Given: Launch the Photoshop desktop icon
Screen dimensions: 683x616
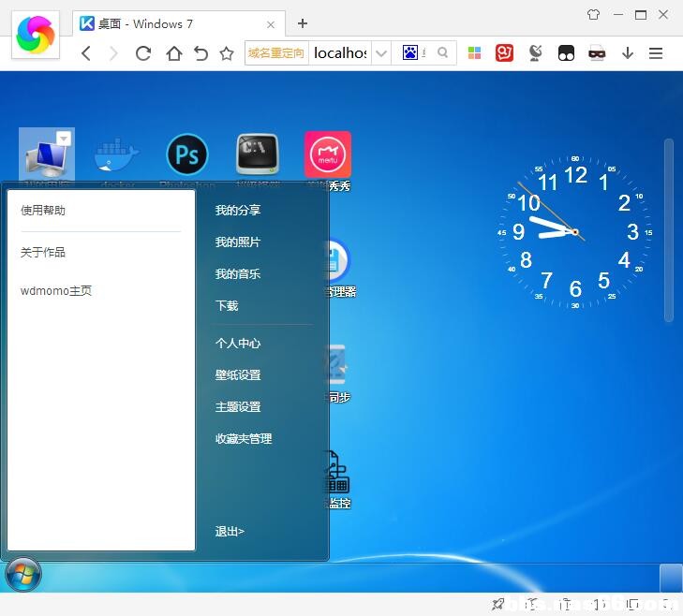Looking at the screenshot, I should 187,154.
